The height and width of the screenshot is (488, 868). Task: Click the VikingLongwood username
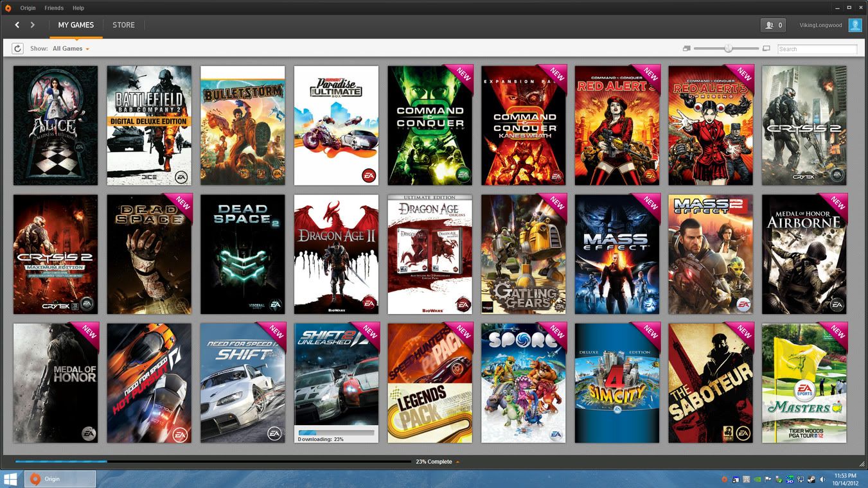(820, 26)
